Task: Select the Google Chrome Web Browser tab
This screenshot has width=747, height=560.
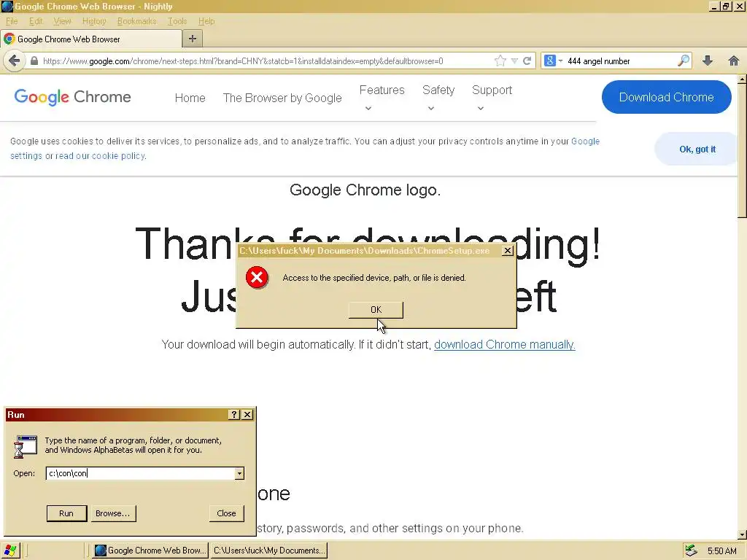Action: click(90, 39)
